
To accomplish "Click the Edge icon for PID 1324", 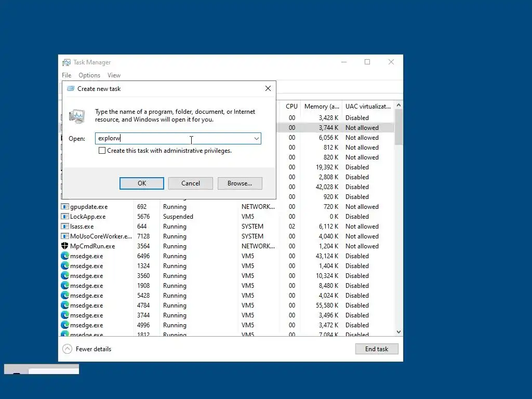I will tap(65, 265).
